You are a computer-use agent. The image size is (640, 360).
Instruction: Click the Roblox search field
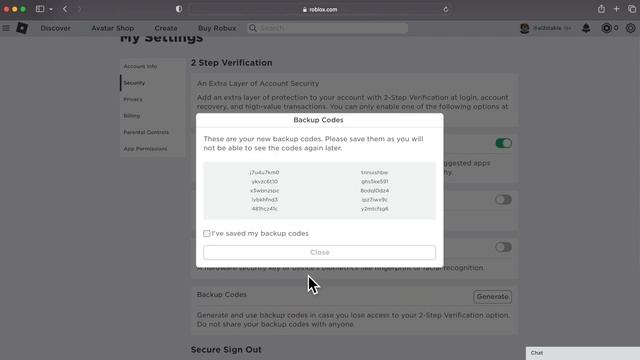(x=327, y=28)
